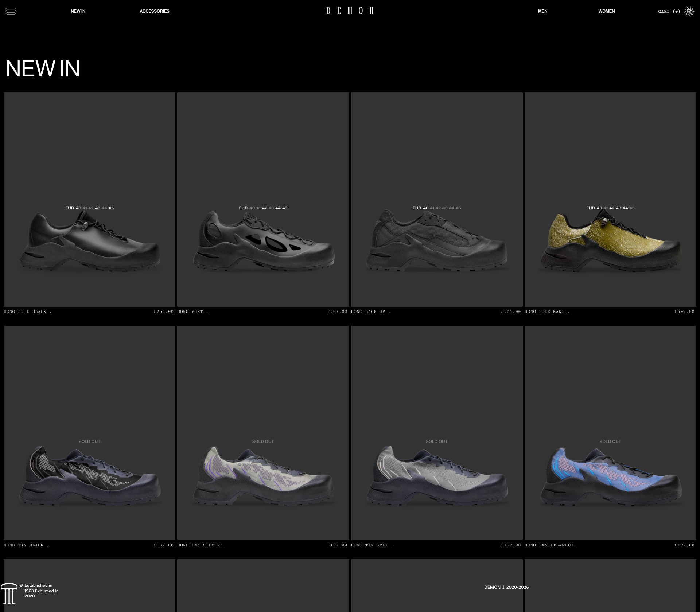Click DEMON ® 2020-2026 copyright text

click(506, 587)
